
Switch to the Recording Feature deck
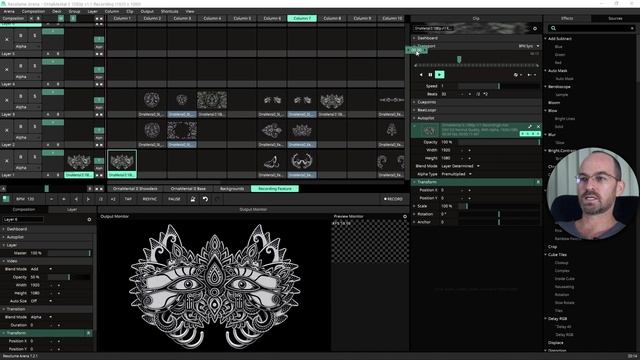(275, 189)
